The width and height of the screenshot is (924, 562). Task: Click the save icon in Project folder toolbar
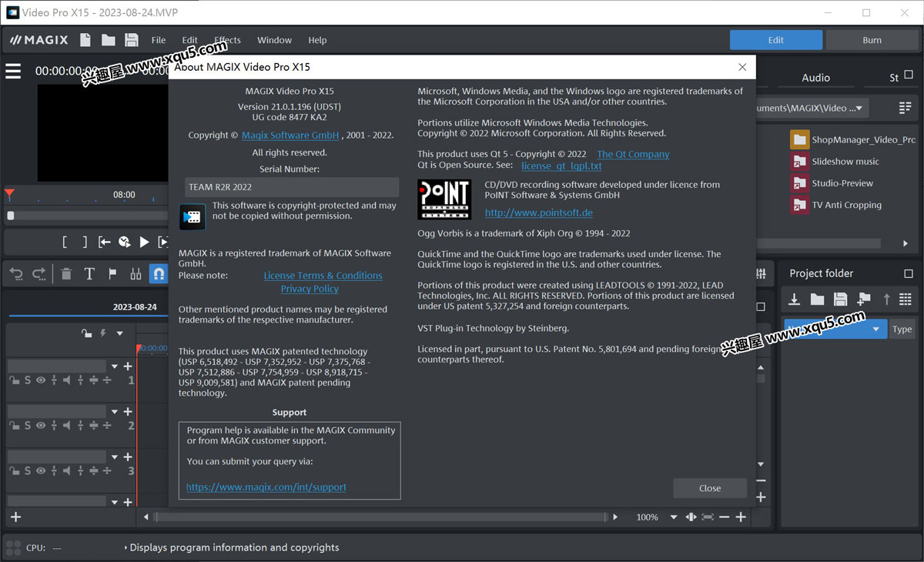tap(840, 299)
